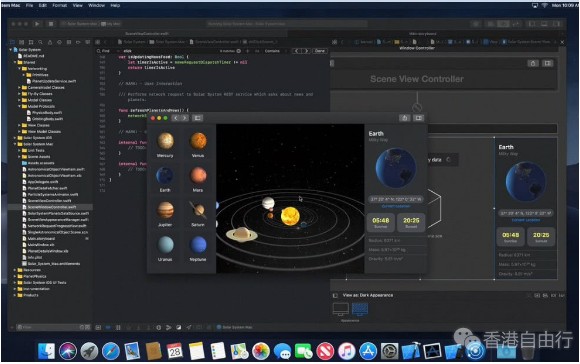Switch the storyboard preview to light appearance
This screenshot has height=364, width=580.
point(341,309)
